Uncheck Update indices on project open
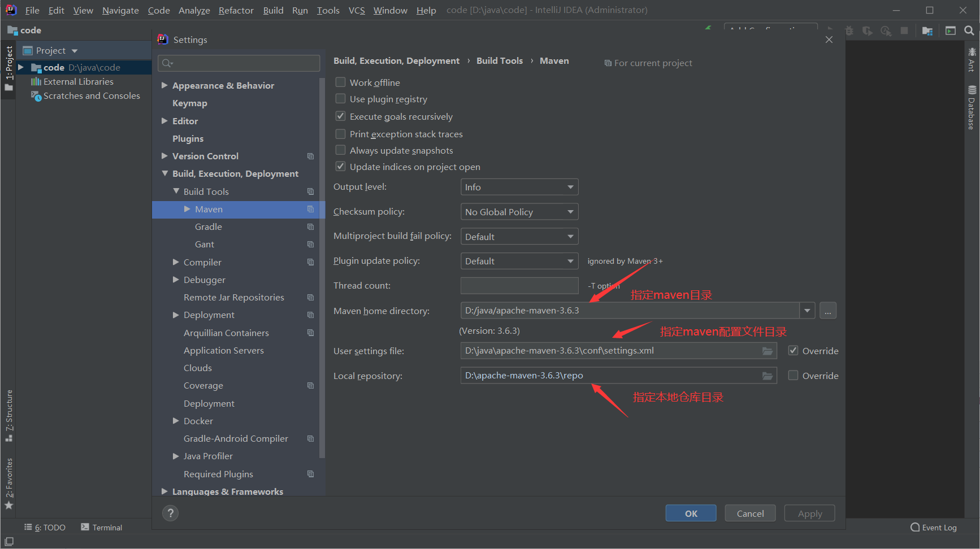Viewport: 980px width, 549px height. coord(341,167)
